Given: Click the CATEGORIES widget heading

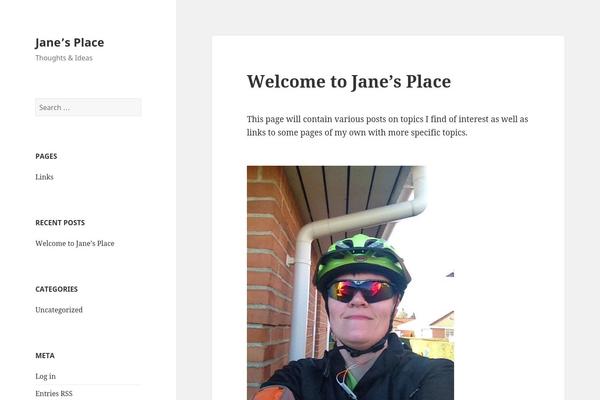Looking at the screenshot, I should [57, 289].
